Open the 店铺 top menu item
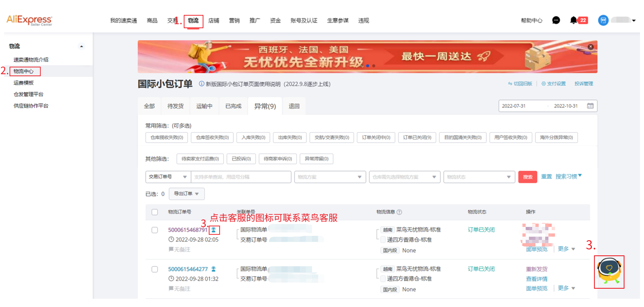The height and width of the screenshot is (307, 644). (214, 21)
